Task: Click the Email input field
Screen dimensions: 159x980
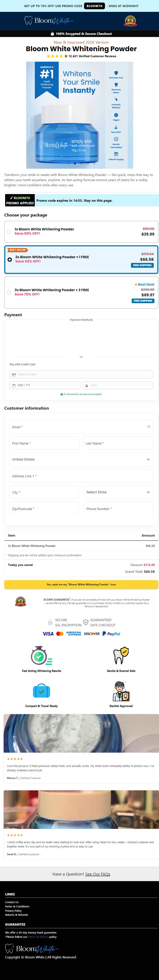Action: point(81,427)
